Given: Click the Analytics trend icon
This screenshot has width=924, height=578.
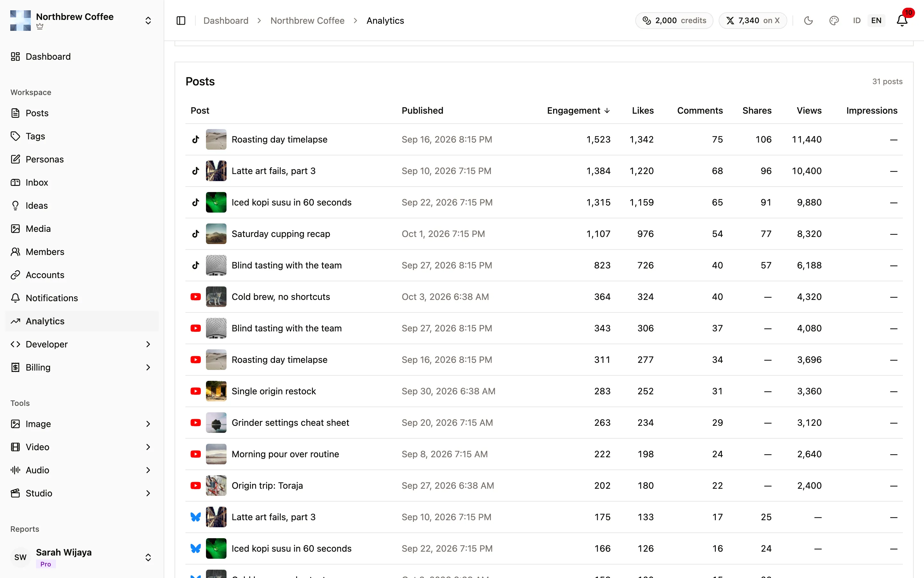Looking at the screenshot, I should [x=15, y=321].
